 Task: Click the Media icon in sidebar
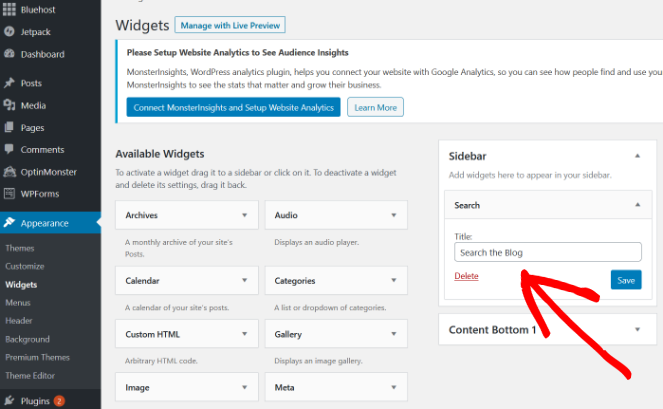click(9, 105)
